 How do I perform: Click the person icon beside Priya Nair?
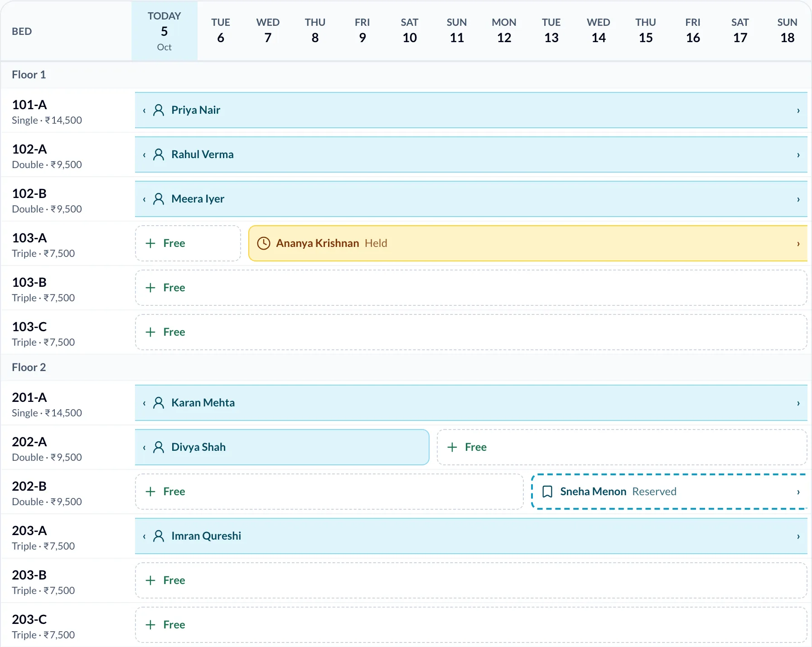point(159,110)
